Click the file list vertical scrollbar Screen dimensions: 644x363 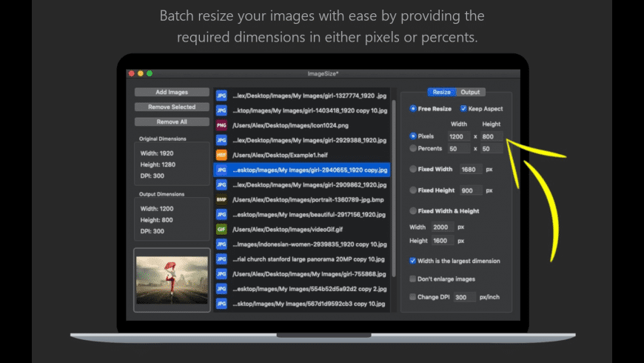[394, 188]
